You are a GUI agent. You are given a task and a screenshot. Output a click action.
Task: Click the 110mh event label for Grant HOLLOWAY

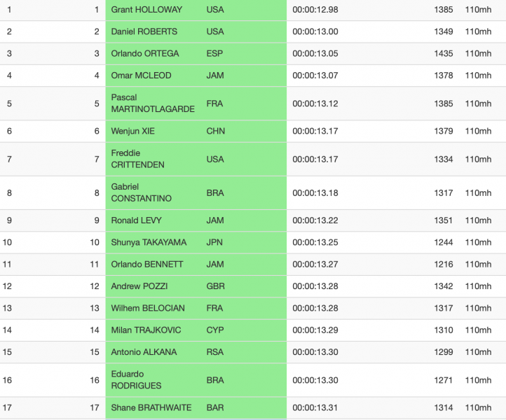pyautogui.click(x=478, y=10)
